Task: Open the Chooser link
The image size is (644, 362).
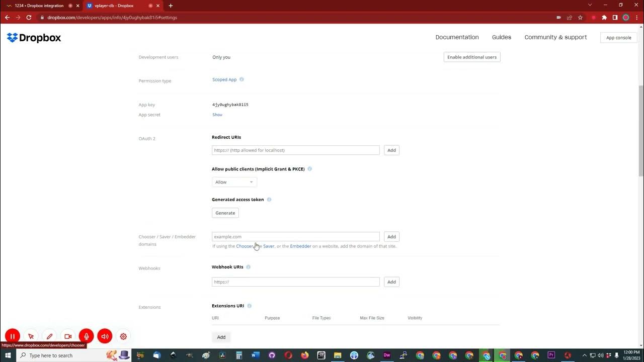Action: [x=245, y=246]
